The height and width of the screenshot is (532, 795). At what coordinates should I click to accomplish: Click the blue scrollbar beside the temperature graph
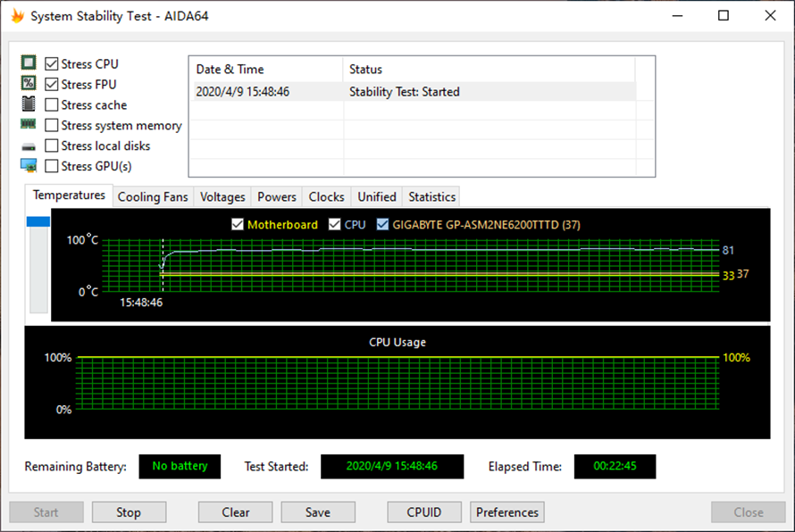pos(37,220)
